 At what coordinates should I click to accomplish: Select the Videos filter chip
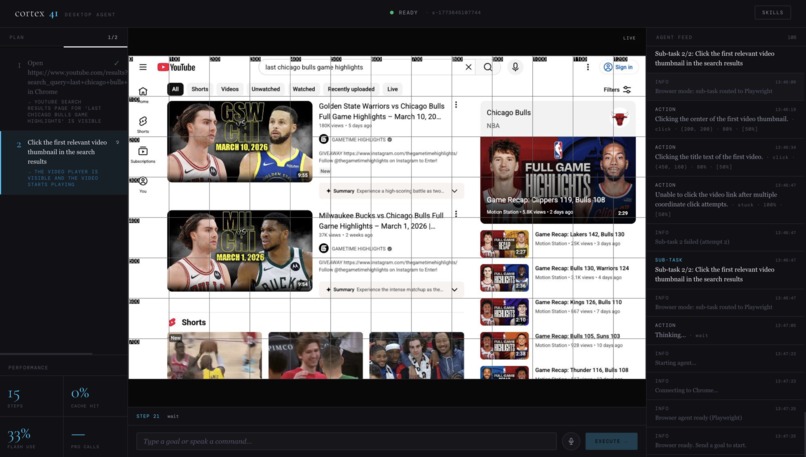click(x=229, y=89)
